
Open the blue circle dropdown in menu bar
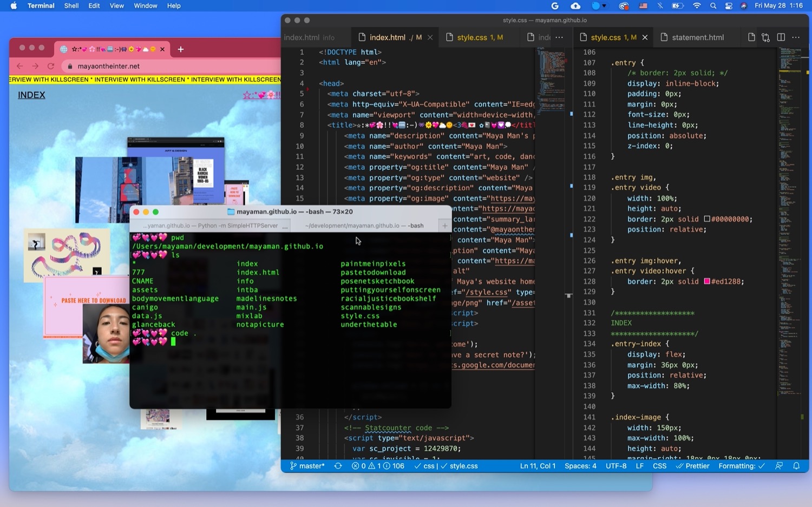click(599, 6)
